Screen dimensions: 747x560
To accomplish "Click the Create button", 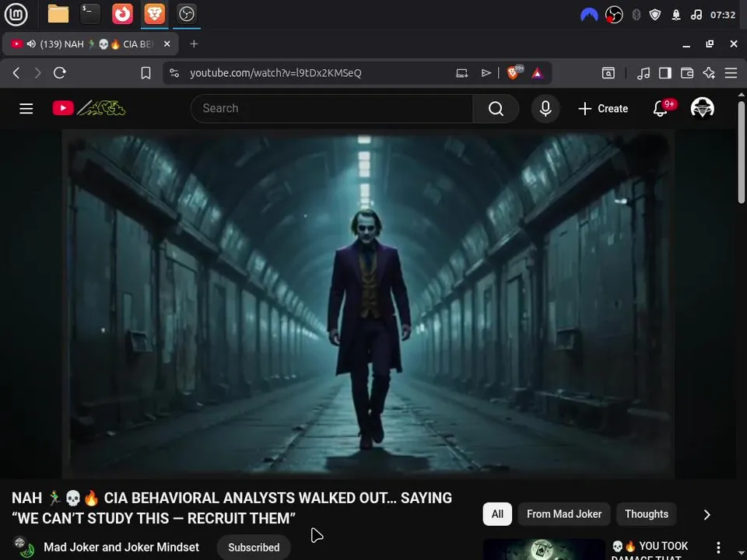I will [x=603, y=109].
